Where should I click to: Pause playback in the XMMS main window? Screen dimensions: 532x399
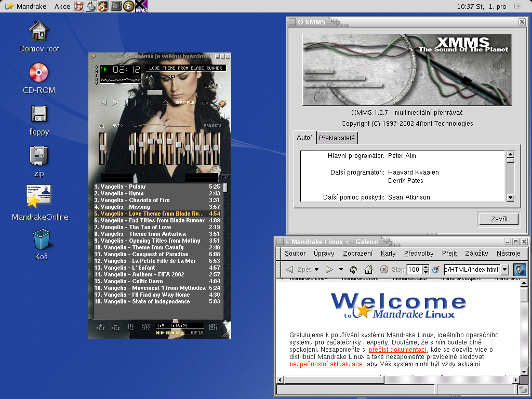click(126, 103)
